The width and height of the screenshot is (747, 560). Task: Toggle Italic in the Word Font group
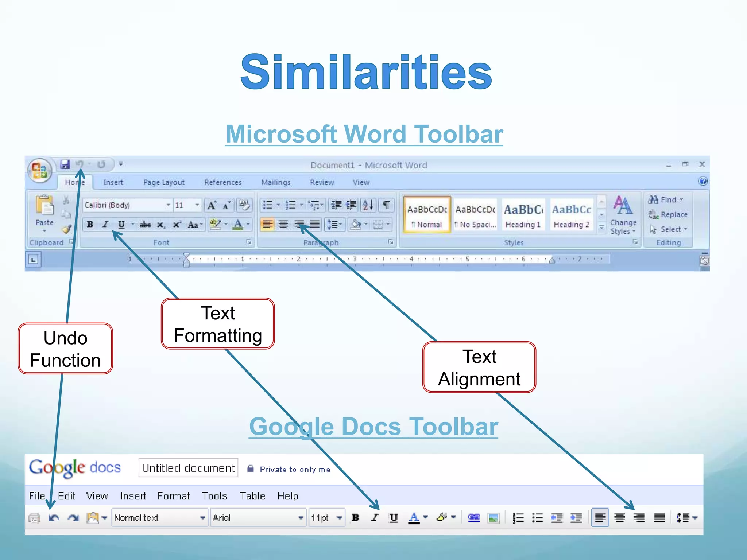tap(105, 224)
